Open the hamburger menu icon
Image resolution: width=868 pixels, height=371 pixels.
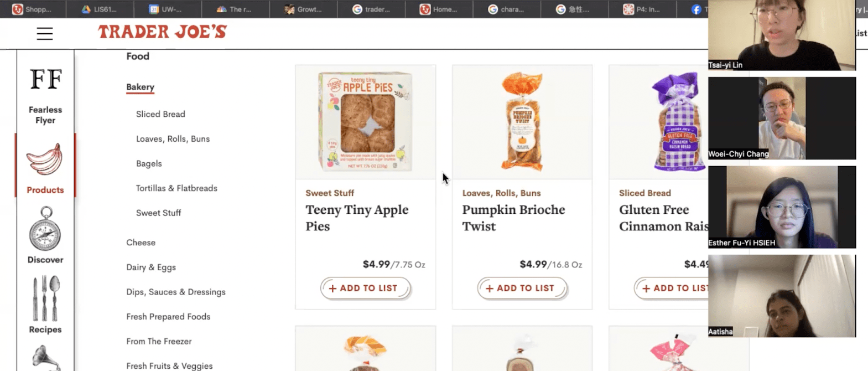[45, 33]
